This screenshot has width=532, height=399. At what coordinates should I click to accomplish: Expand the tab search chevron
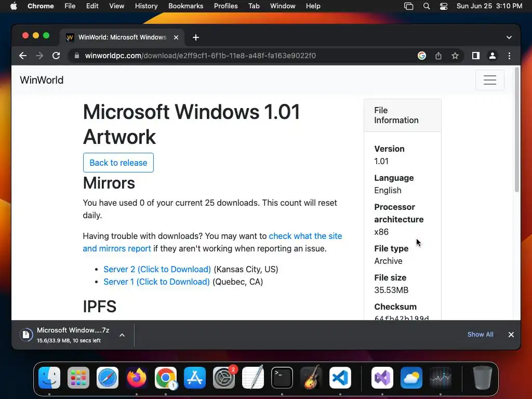tap(509, 37)
